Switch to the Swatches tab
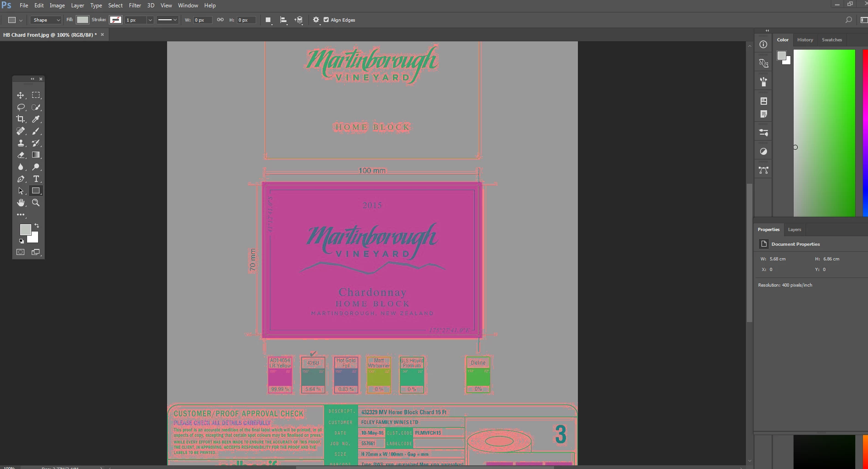 832,40
